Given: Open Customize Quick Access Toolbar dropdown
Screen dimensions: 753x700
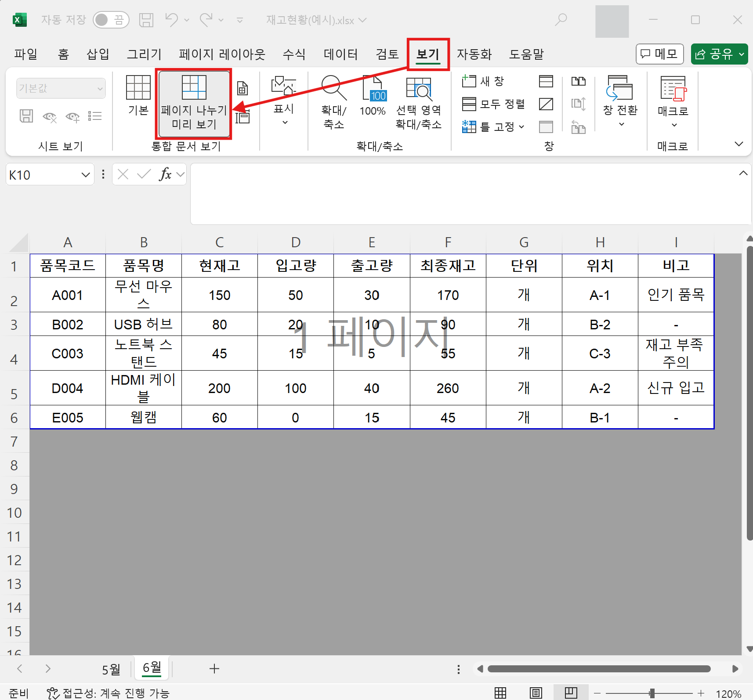Looking at the screenshot, I should pyautogui.click(x=240, y=20).
